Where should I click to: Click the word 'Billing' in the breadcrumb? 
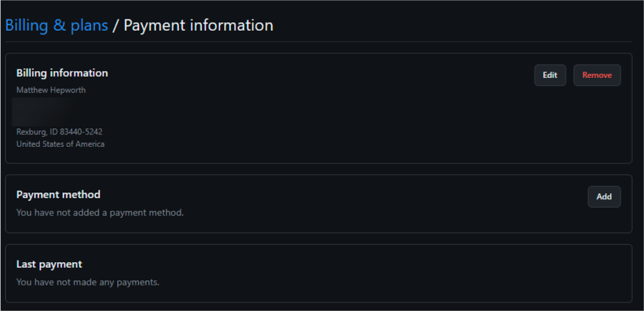(27, 25)
